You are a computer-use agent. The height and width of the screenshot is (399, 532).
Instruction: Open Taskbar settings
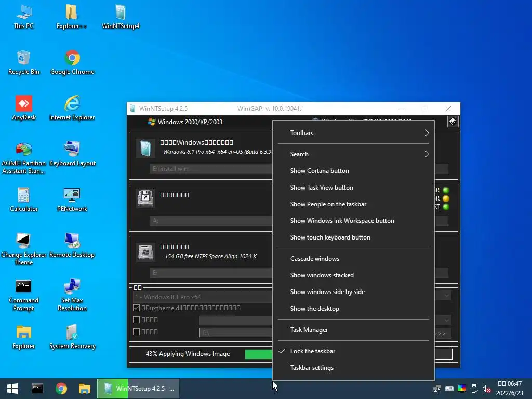point(353,368)
